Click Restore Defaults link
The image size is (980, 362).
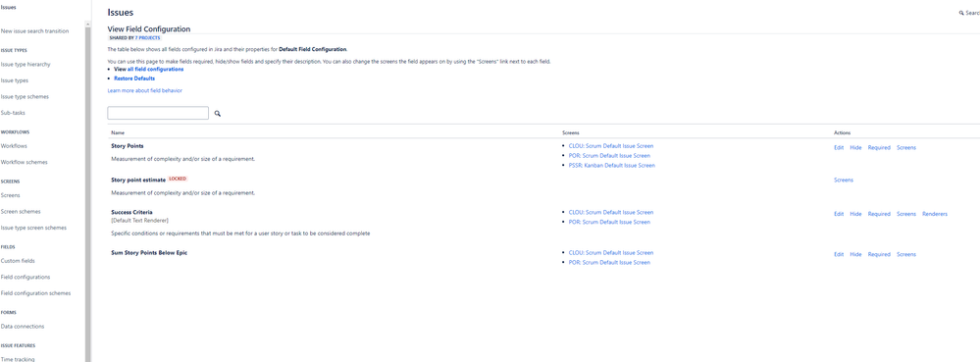pyautogui.click(x=134, y=78)
